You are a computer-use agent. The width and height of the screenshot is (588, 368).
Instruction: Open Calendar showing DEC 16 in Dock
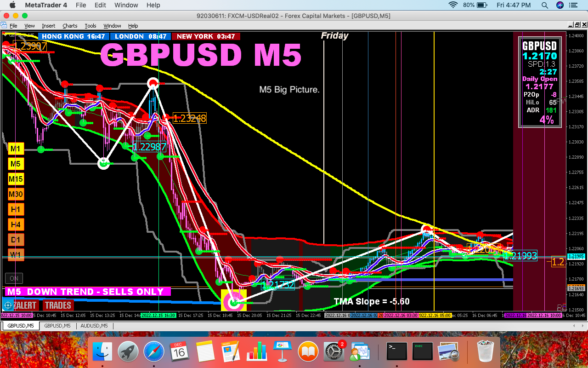pyautogui.click(x=180, y=352)
